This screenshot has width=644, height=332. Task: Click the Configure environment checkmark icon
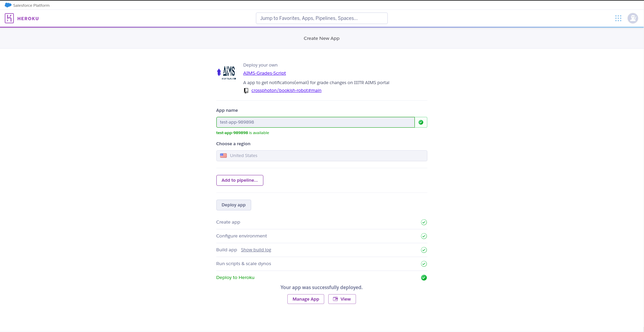(x=424, y=236)
